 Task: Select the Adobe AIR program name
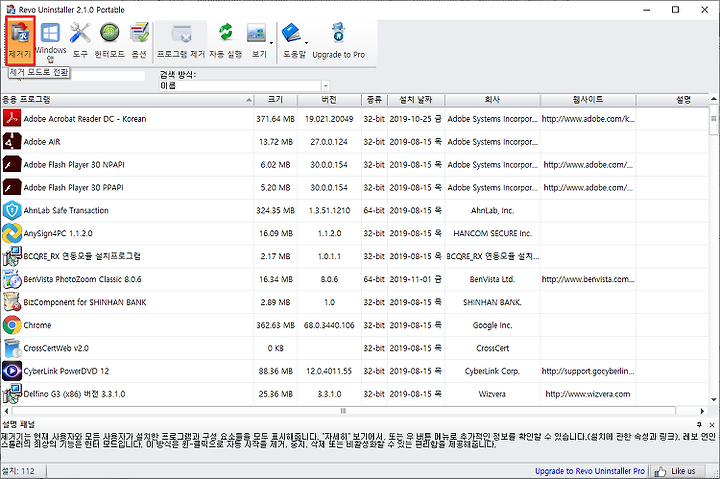42,141
